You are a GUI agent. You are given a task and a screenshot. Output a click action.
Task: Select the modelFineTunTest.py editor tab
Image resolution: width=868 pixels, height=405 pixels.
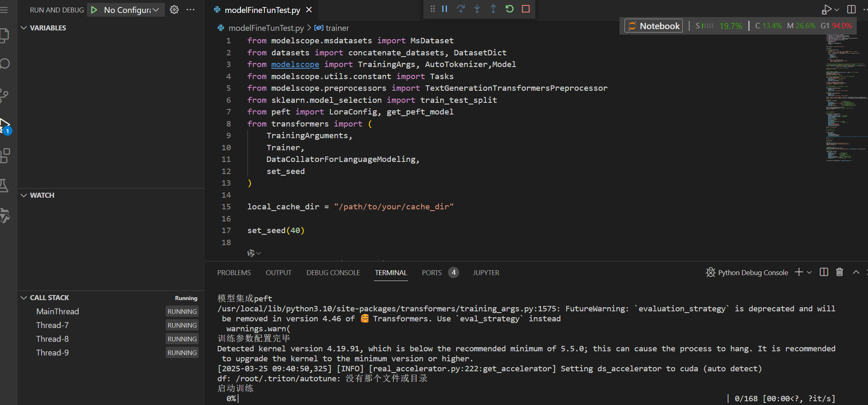tap(262, 10)
